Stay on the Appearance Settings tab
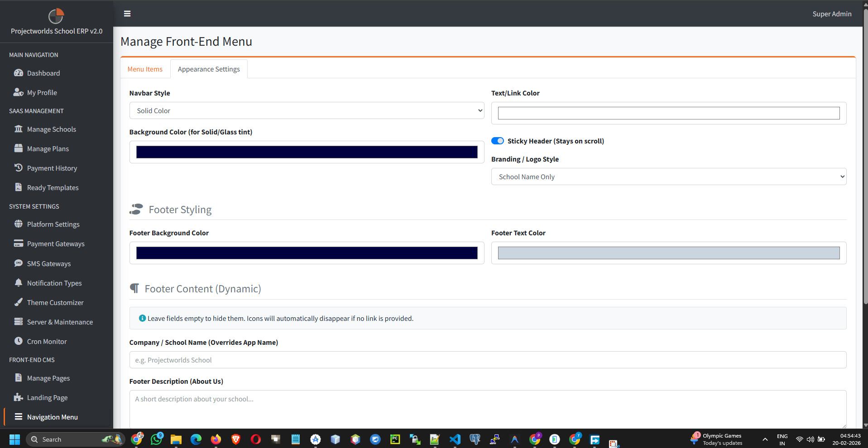Image resolution: width=868 pixels, height=448 pixels. tap(209, 69)
